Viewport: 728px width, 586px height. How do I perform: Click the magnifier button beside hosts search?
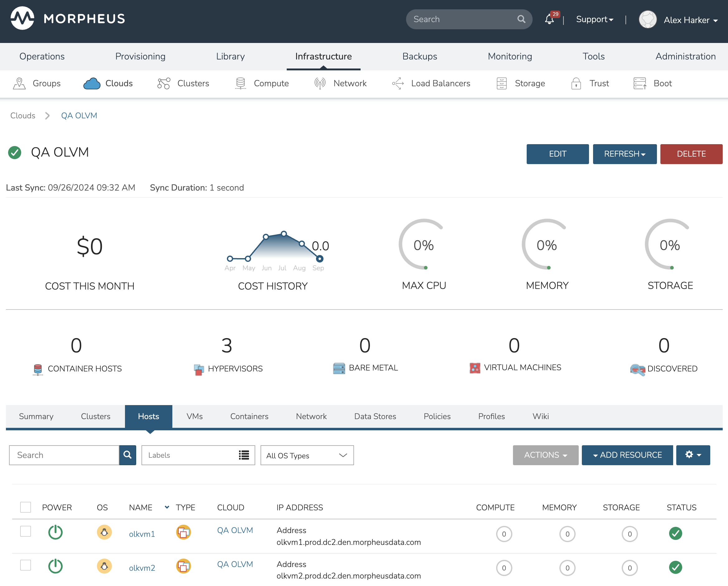[127, 455]
